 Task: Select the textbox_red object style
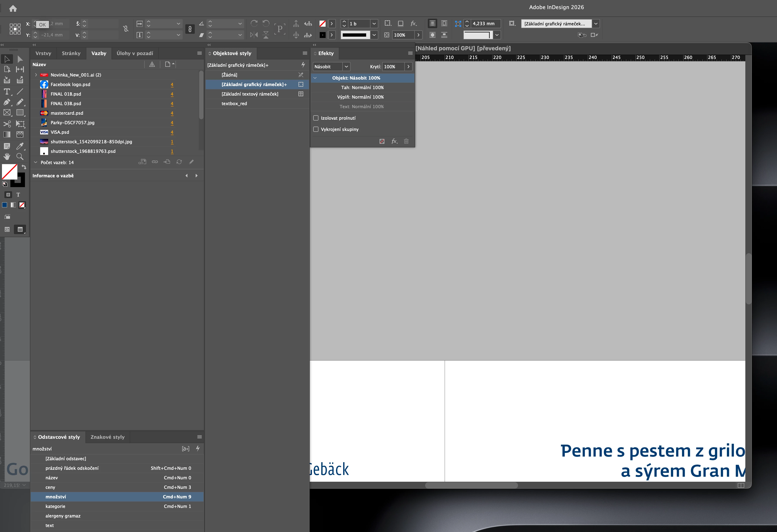(234, 104)
